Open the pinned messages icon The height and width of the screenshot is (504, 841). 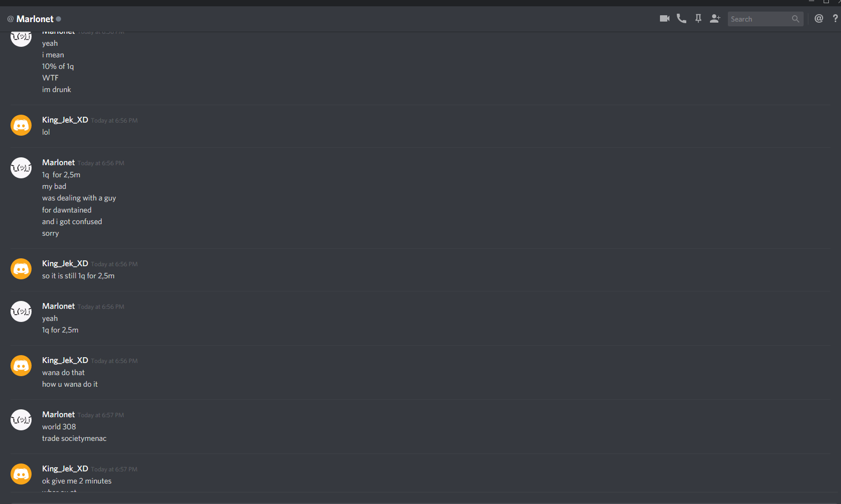pos(698,18)
